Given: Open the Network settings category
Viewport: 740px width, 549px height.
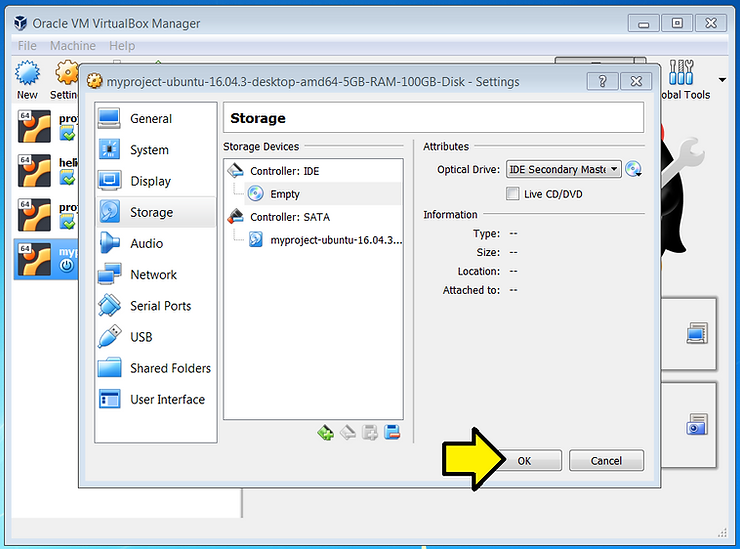Looking at the screenshot, I should click(x=155, y=274).
